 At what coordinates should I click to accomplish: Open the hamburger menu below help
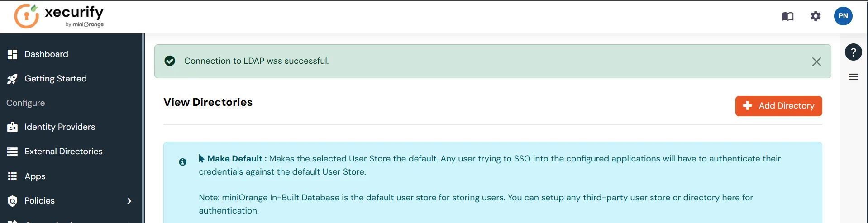coord(853,77)
